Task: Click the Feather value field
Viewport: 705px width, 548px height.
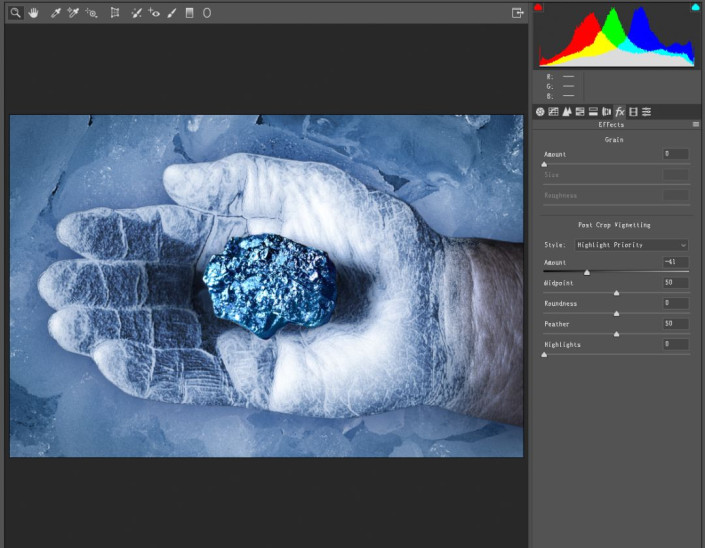Action: pos(675,324)
